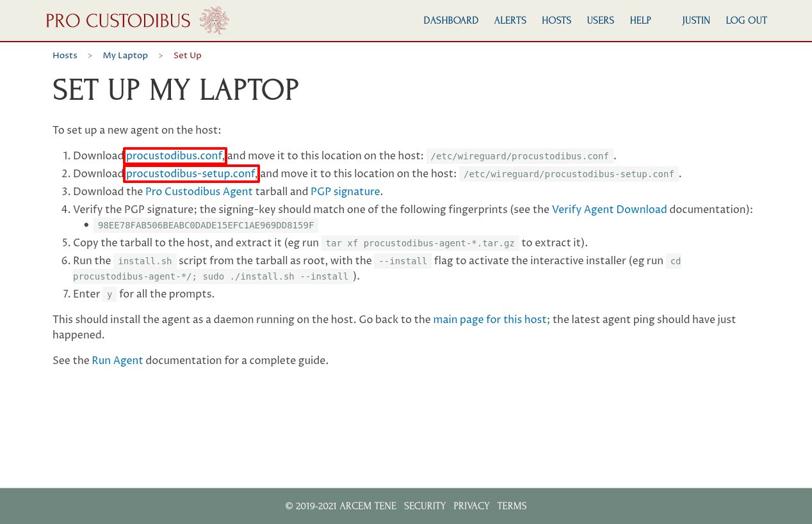
Task: Click the install.sh code text
Action: 145,261
